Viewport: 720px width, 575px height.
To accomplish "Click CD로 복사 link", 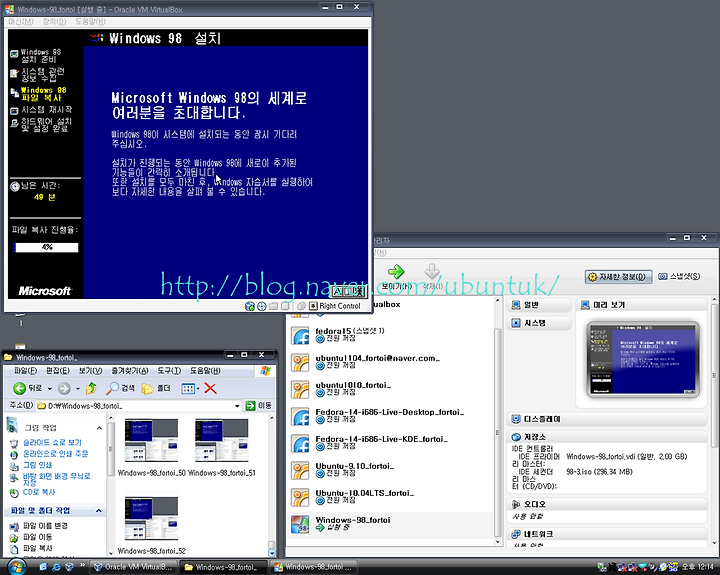I will pos(39,492).
